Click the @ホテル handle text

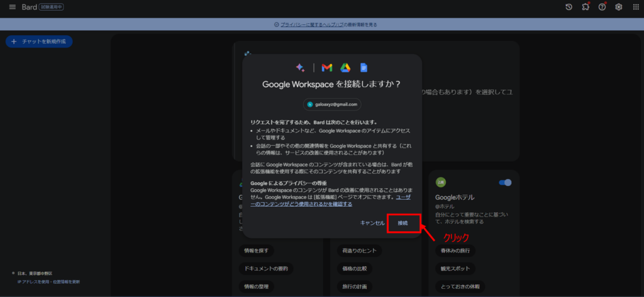445,208
